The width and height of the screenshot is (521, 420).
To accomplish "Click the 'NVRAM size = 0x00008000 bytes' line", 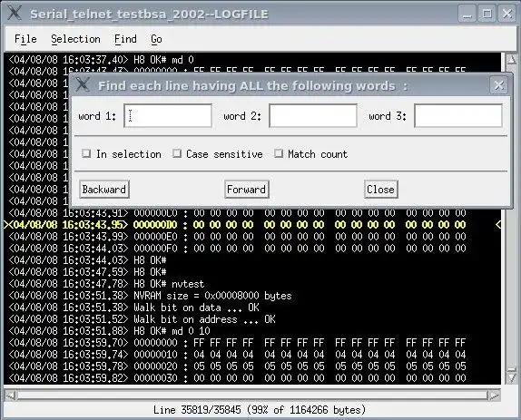I will (150, 296).
